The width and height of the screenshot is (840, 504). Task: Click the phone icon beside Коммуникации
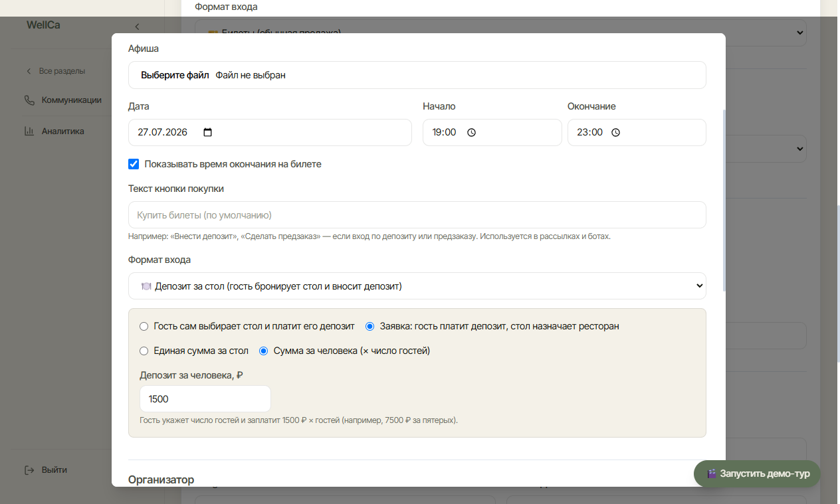tap(29, 100)
